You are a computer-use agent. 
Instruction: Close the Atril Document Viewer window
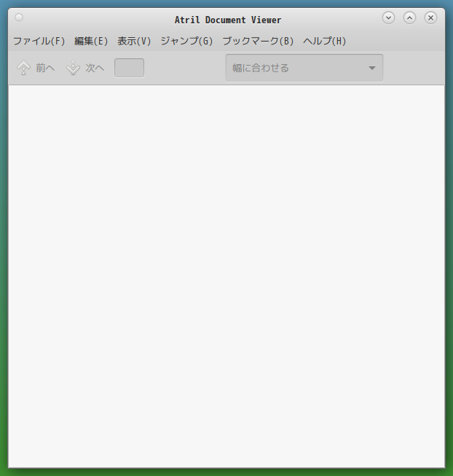[x=430, y=17]
